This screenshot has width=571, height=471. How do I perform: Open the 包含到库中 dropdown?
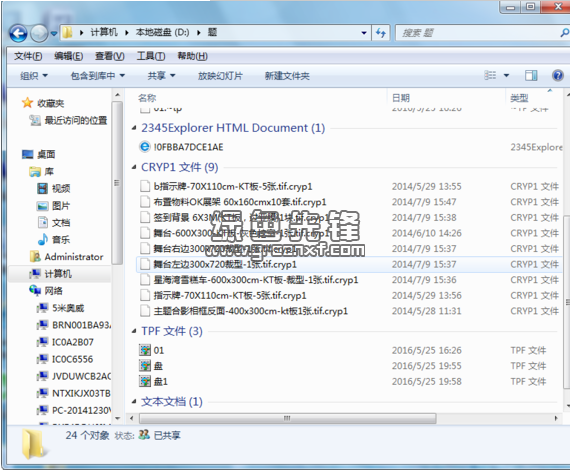click(98, 76)
